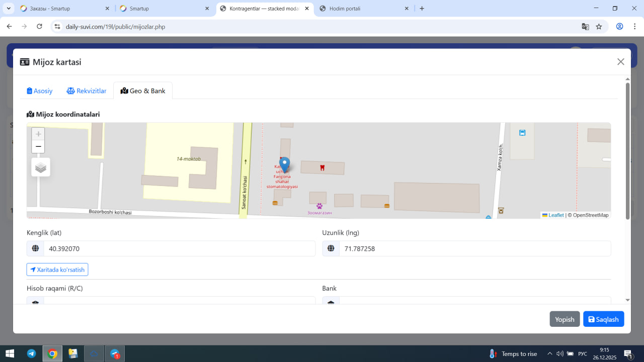The height and width of the screenshot is (362, 644).
Task: Click the Xaritada ko'rsatish button
Action: (57, 269)
